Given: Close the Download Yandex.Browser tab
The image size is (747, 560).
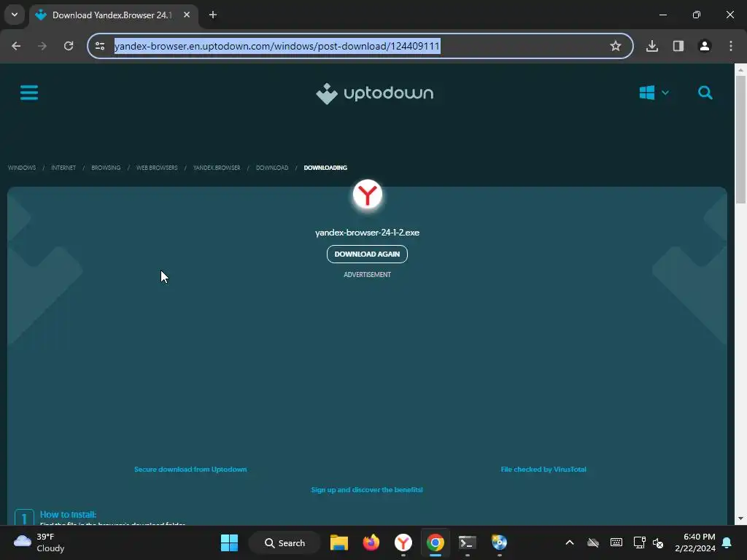Looking at the screenshot, I should pos(187,15).
